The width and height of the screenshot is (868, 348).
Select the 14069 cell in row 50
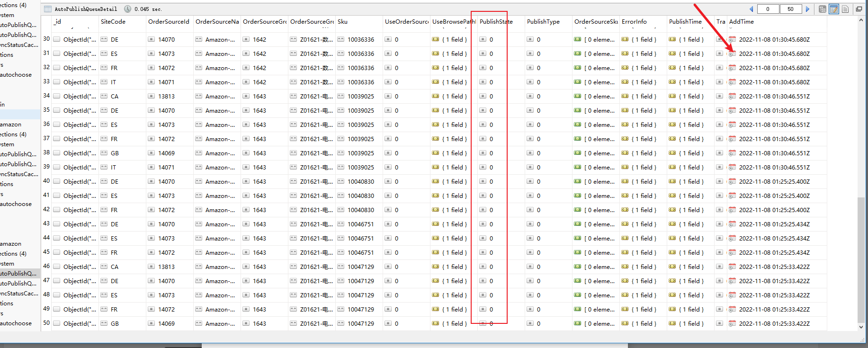point(170,323)
